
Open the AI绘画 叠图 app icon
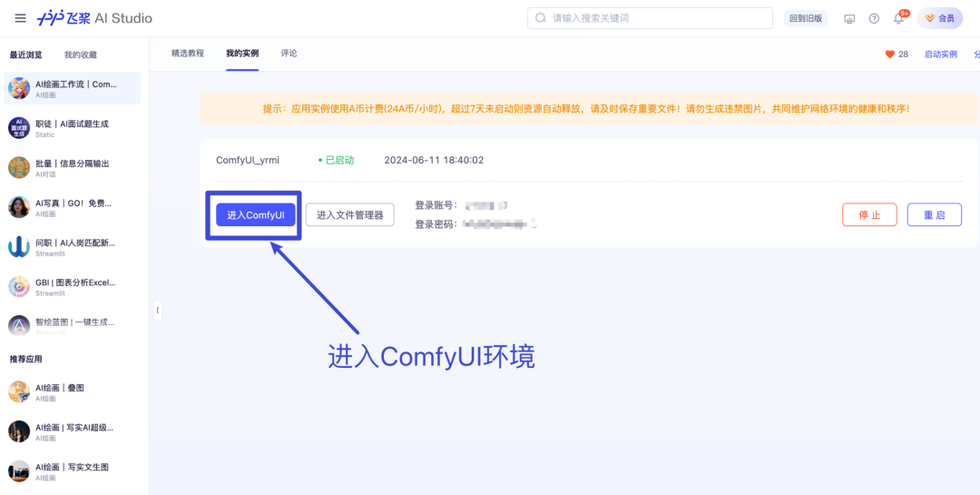point(19,391)
